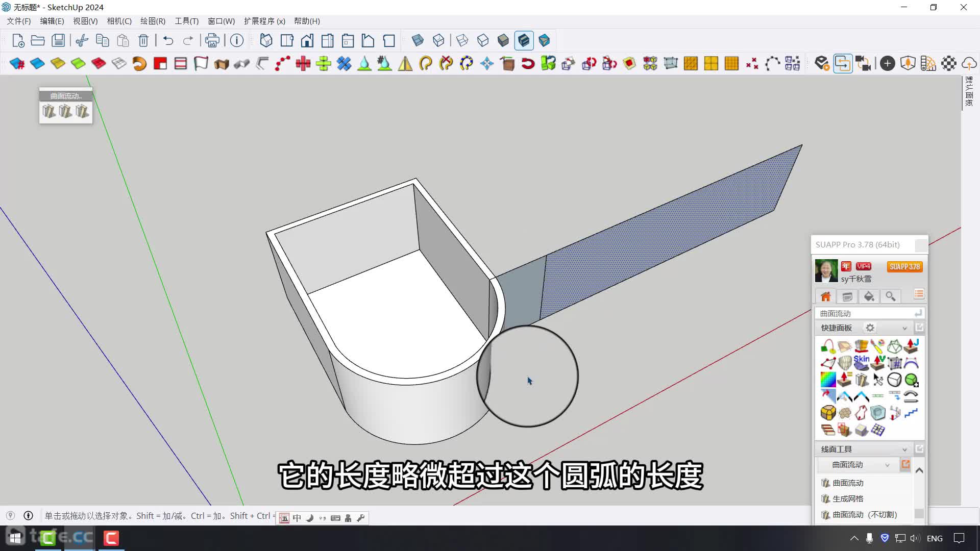Image resolution: width=980 pixels, height=551 pixels.
Task: Open Model Info icon
Action: (x=236, y=40)
